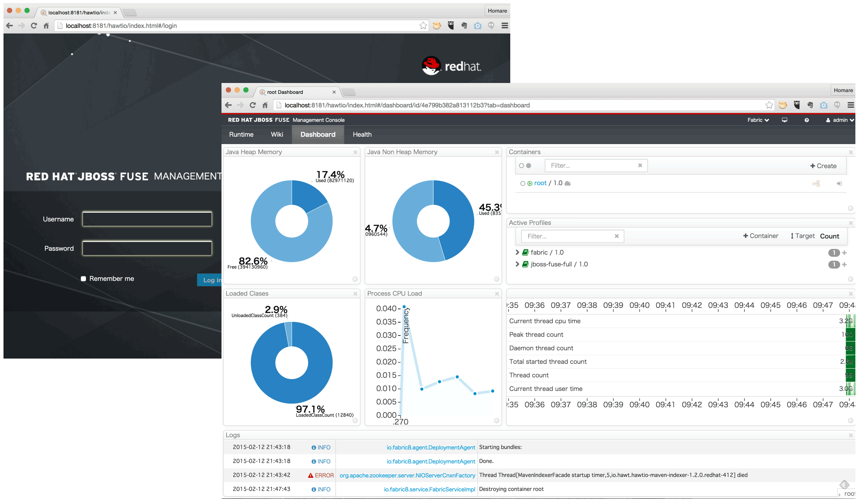Open the Fabric dropdown in the header
This screenshot has height=504, width=858.
click(758, 120)
